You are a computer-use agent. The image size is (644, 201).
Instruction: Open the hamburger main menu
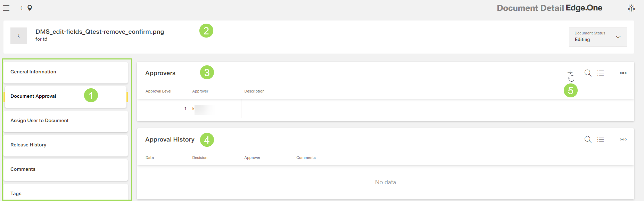[6, 8]
